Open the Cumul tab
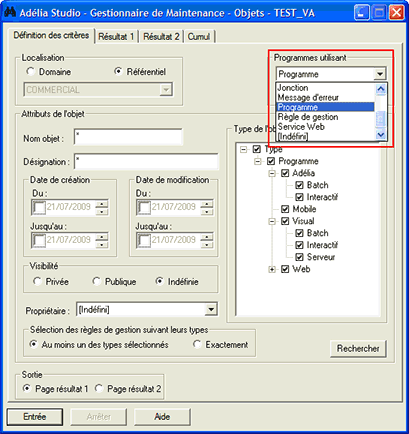The image size is (409, 434). [199, 36]
